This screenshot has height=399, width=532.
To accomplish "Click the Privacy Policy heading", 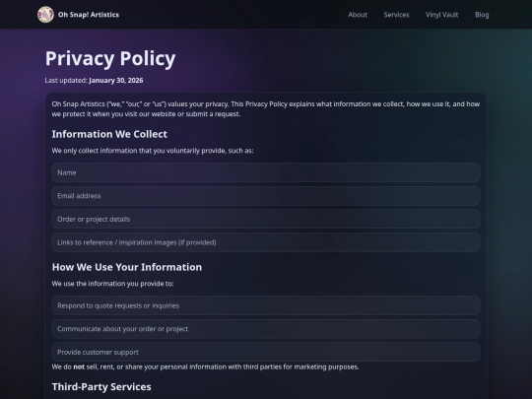I will 110,58.
